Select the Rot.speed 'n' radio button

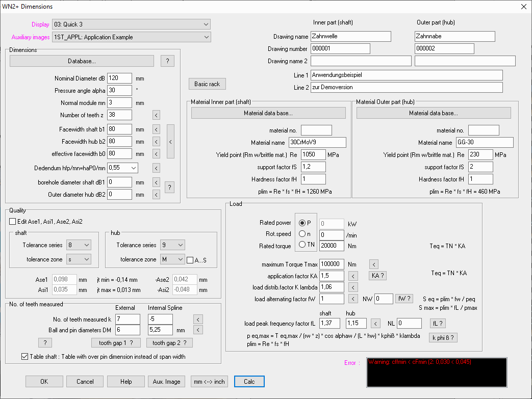coord(302,234)
